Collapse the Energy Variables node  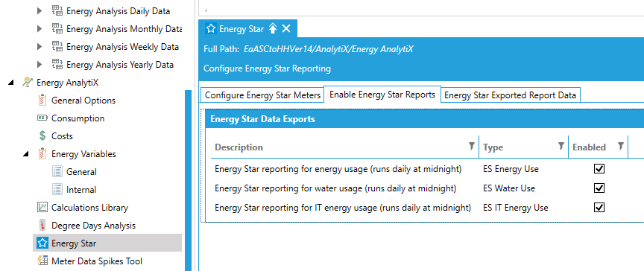[26, 154]
